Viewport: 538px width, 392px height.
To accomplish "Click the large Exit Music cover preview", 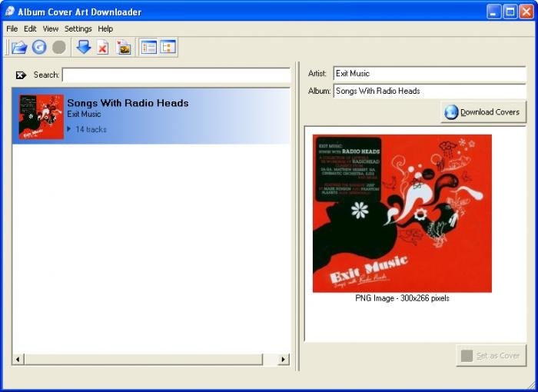I will pyautogui.click(x=402, y=214).
